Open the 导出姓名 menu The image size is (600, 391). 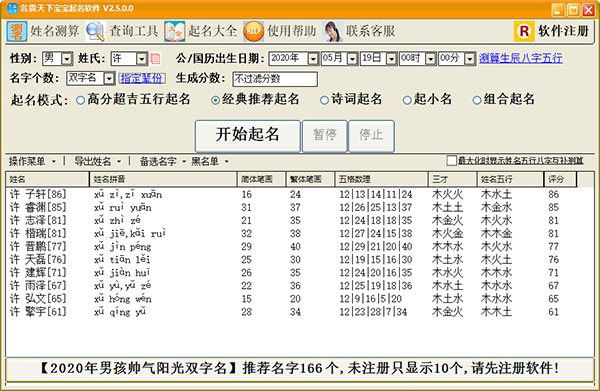pyautogui.click(x=98, y=161)
